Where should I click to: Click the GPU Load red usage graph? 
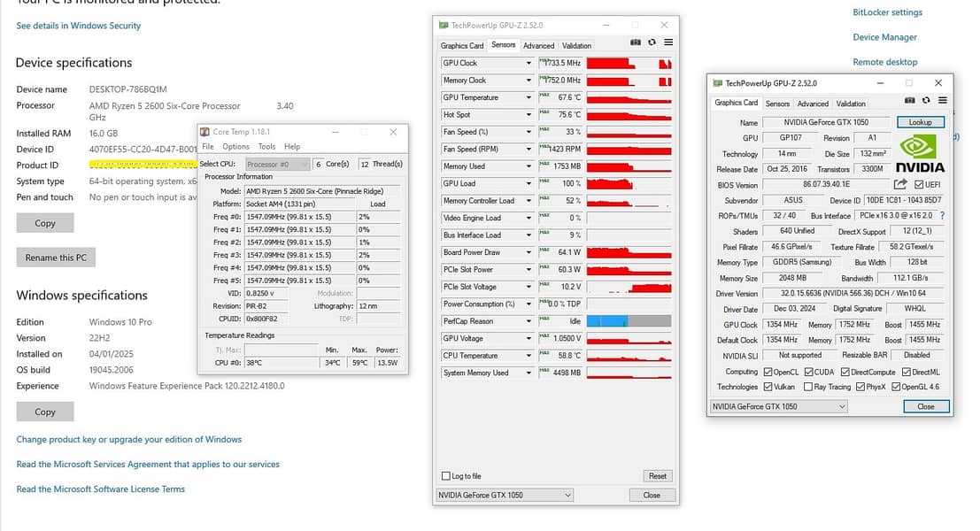point(629,183)
